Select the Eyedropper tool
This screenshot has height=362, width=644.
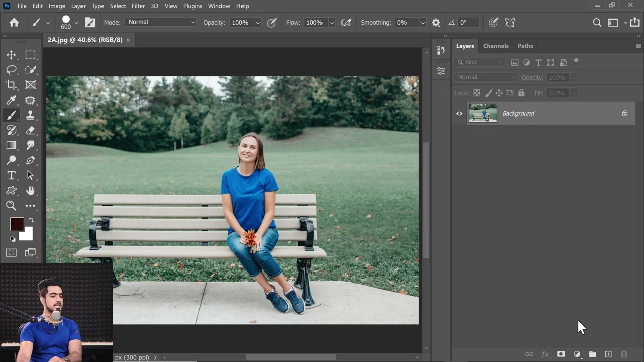(11, 100)
